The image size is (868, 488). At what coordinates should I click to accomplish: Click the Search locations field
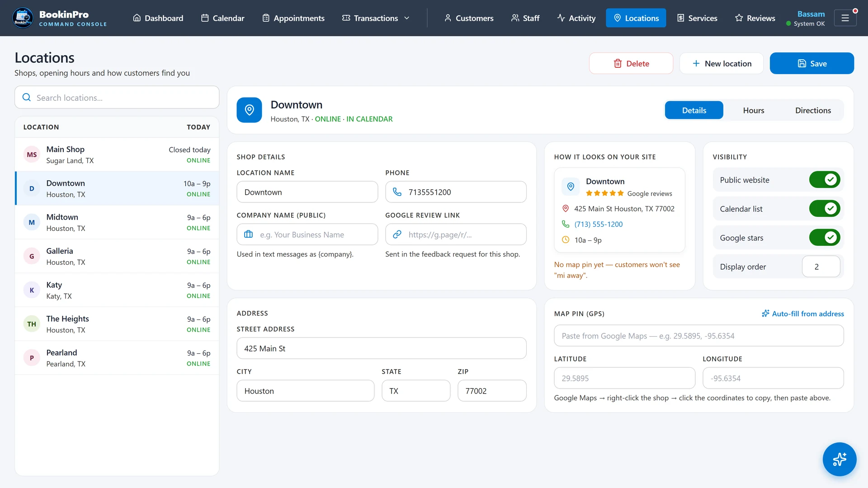pos(117,98)
